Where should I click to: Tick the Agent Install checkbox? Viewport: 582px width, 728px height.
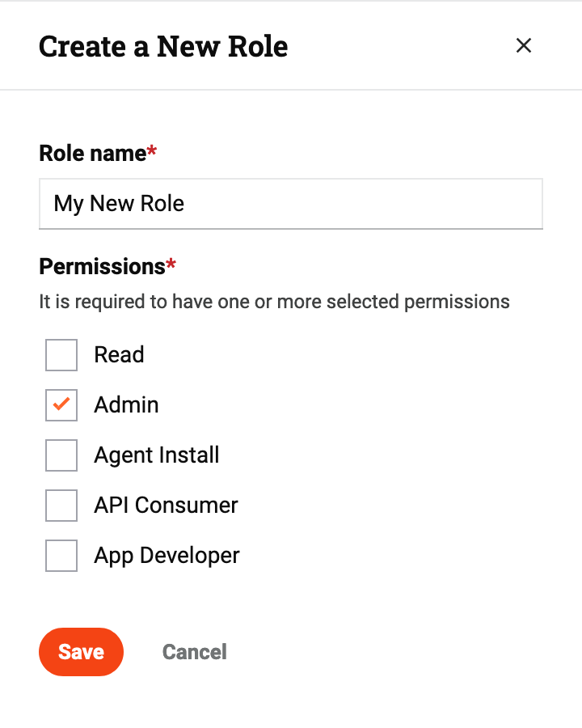pos(61,455)
